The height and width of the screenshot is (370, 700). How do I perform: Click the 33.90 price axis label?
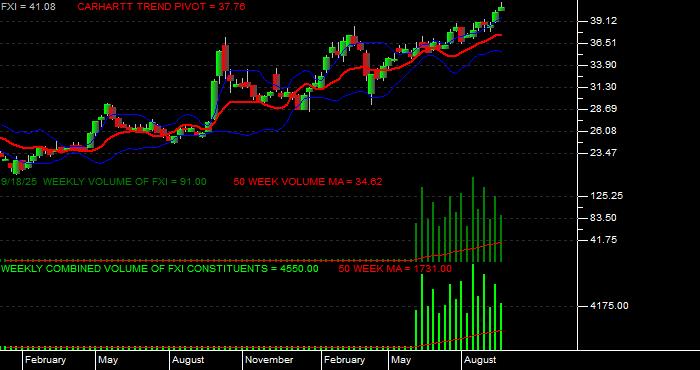pos(603,65)
